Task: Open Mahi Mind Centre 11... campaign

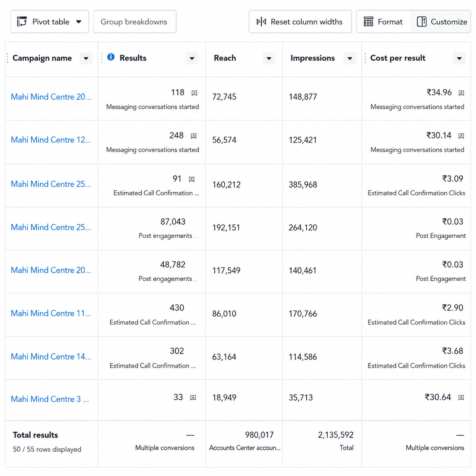Action: [x=51, y=313]
